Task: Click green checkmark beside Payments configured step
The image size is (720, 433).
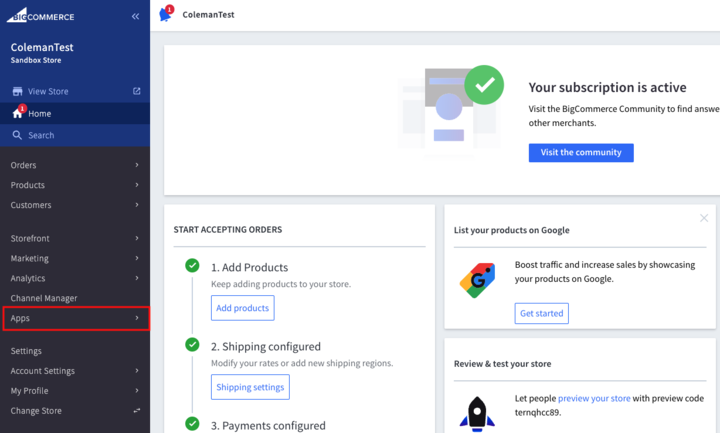Action: [192, 423]
